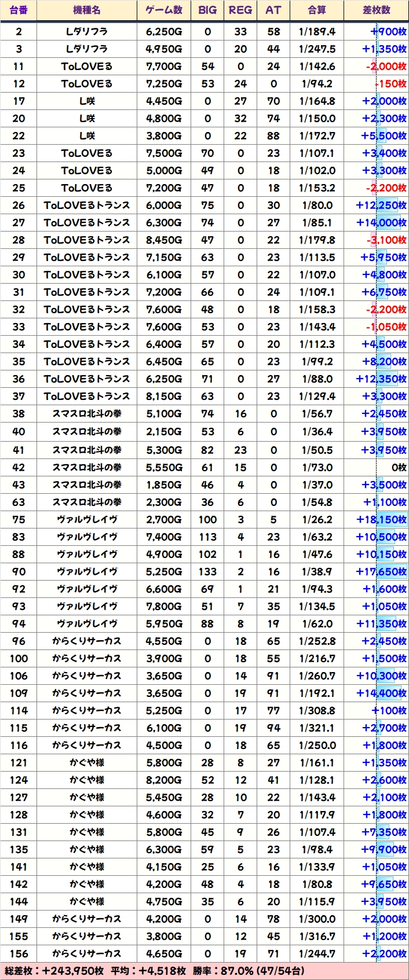409x980 pixels.
Task: Click the +12,250枚 value for machine 26
Action: 381,205
